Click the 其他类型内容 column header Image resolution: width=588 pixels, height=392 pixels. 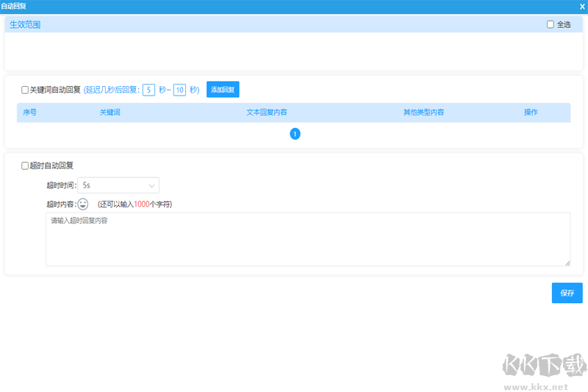(x=424, y=113)
